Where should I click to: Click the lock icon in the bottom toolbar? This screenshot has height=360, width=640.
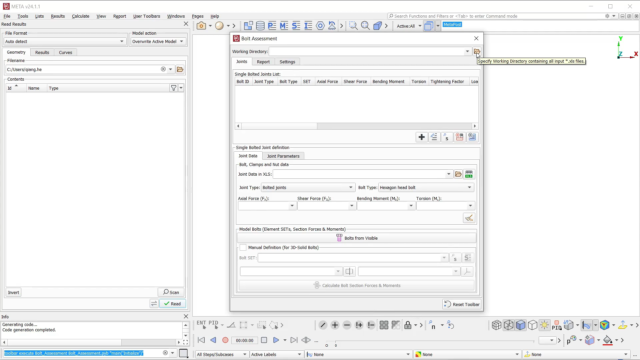coord(408,325)
